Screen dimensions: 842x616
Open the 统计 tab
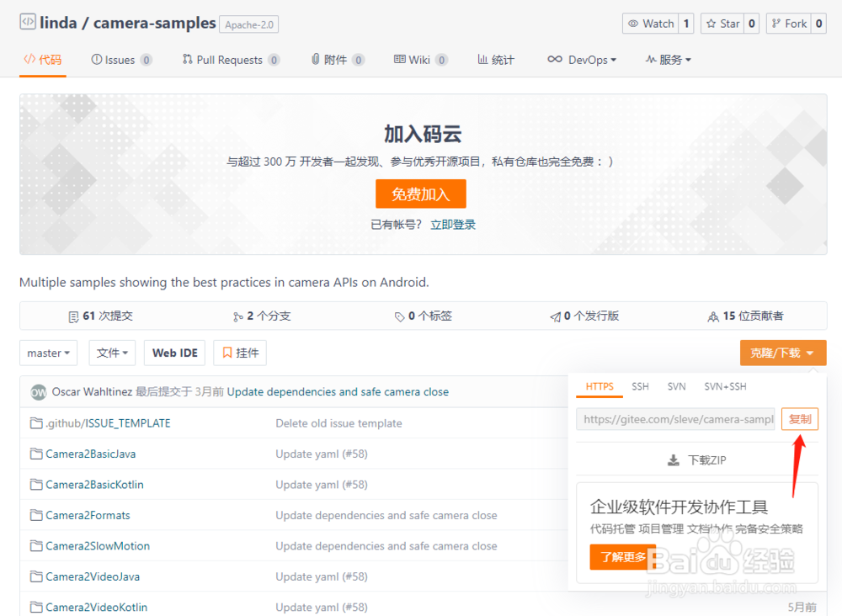coord(496,60)
